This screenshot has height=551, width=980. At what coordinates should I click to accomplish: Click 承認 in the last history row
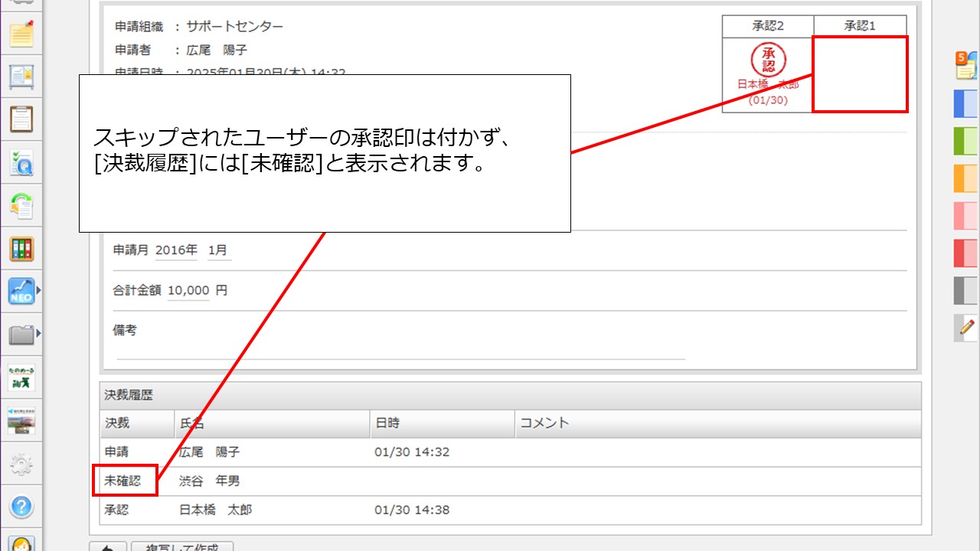(117, 510)
